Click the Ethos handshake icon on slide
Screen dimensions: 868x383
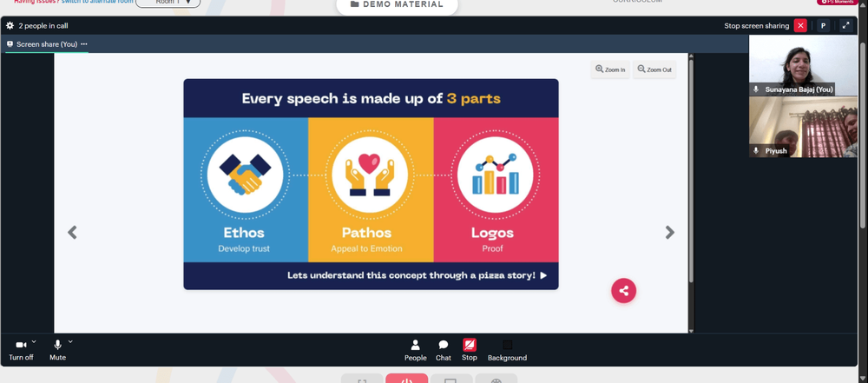tap(245, 175)
